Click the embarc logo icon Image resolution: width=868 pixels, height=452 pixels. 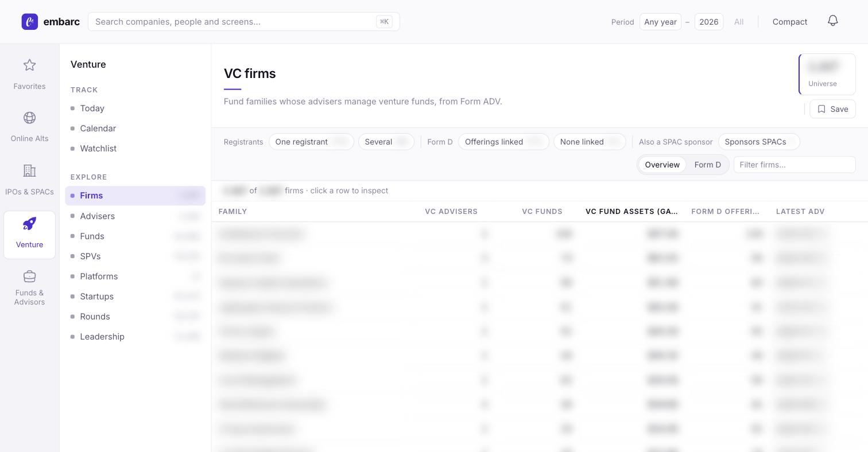(x=30, y=22)
